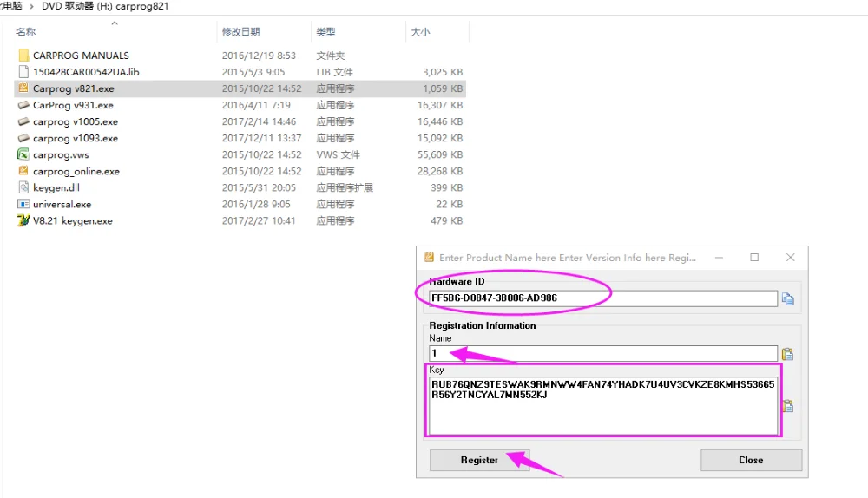Click the carprog_online.exe file icon
This screenshot has width=868, height=498.
click(23, 171)
